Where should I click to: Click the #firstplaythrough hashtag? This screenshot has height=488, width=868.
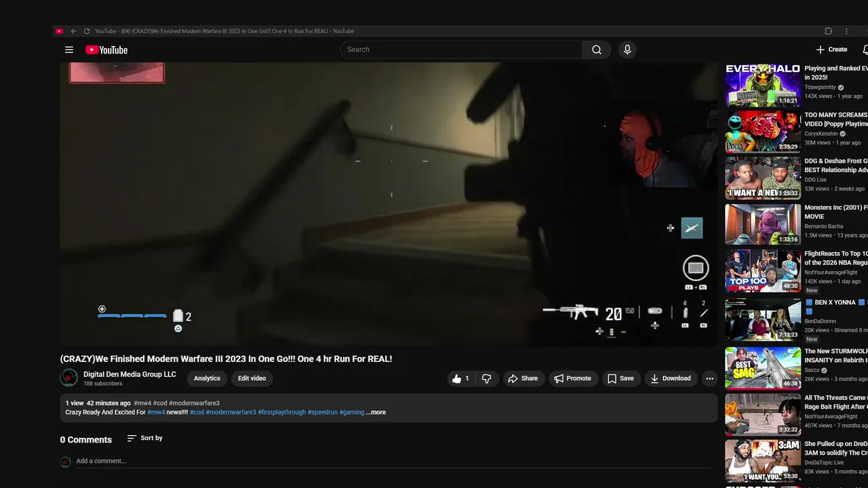coord(281,412)
